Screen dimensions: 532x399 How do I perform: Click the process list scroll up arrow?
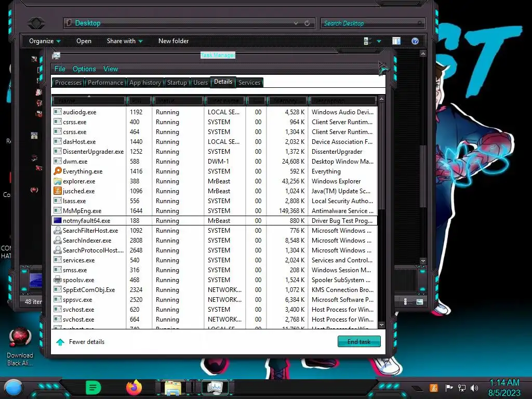[x=381, y=99]
